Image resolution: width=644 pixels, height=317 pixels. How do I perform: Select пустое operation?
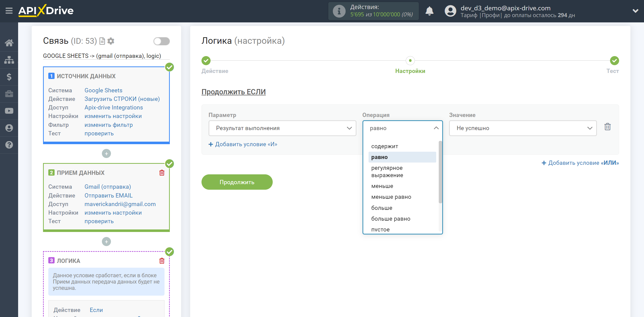click(402, 229)
